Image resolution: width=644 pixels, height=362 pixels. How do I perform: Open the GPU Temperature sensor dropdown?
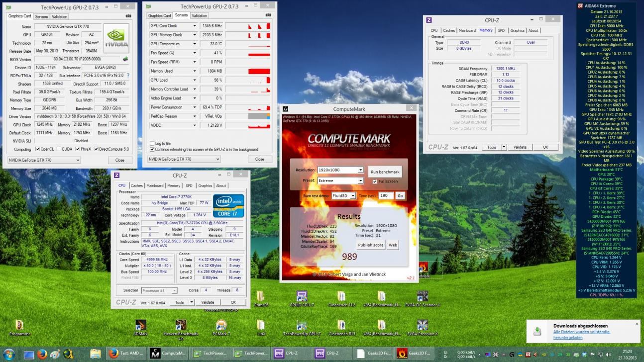[195, 44]
